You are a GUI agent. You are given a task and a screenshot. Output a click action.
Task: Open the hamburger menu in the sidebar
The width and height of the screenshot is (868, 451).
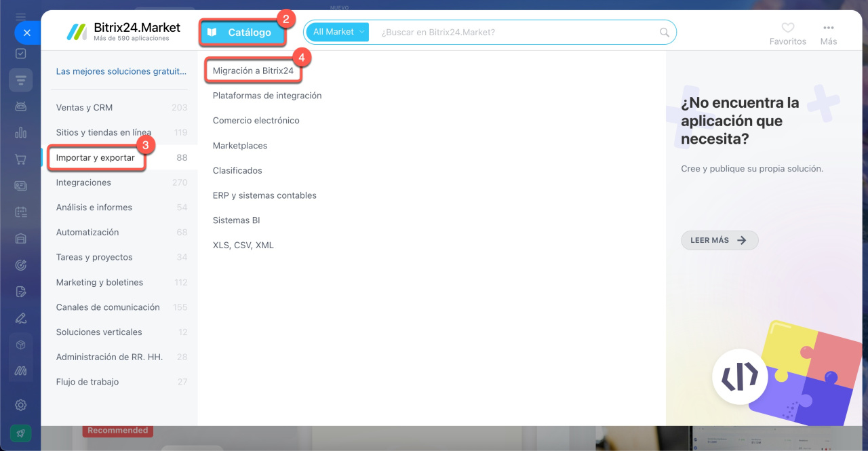tap(21, 16)
